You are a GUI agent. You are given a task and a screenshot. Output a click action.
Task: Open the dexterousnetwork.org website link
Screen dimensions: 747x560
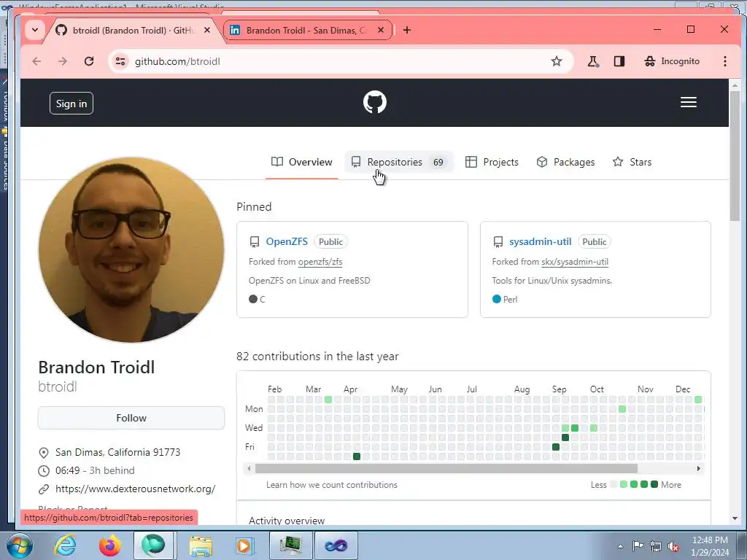(135, 489)
